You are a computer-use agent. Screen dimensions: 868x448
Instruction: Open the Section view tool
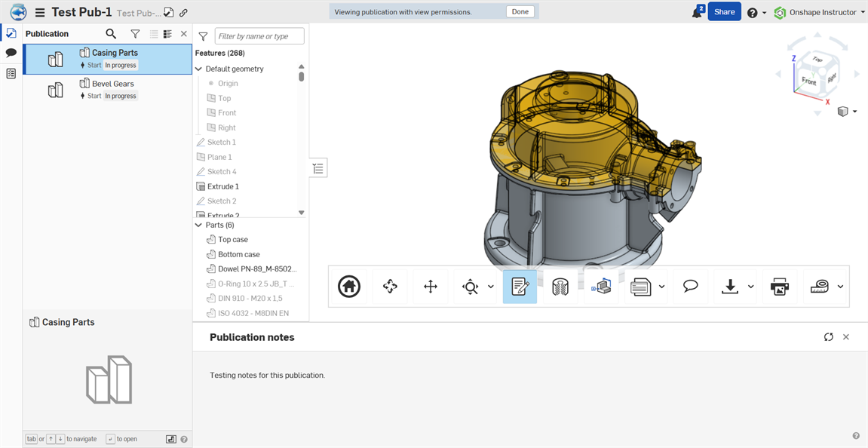560,287
